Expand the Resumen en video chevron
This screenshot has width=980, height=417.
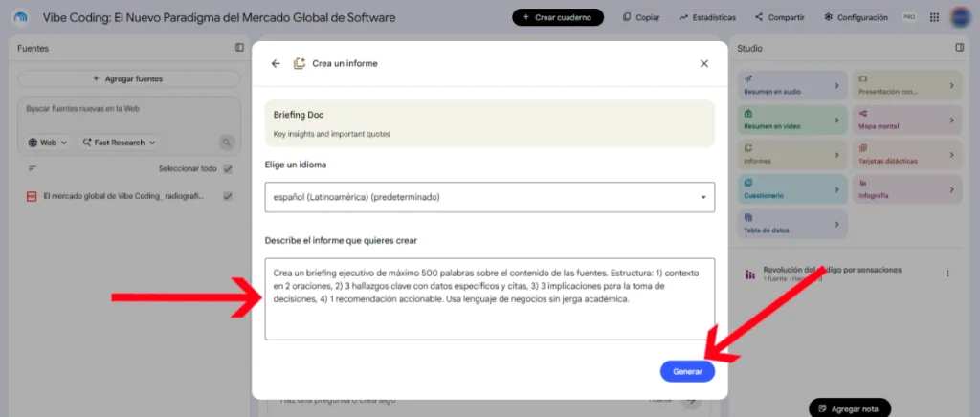pyautogui.click(x=836, y=120)
